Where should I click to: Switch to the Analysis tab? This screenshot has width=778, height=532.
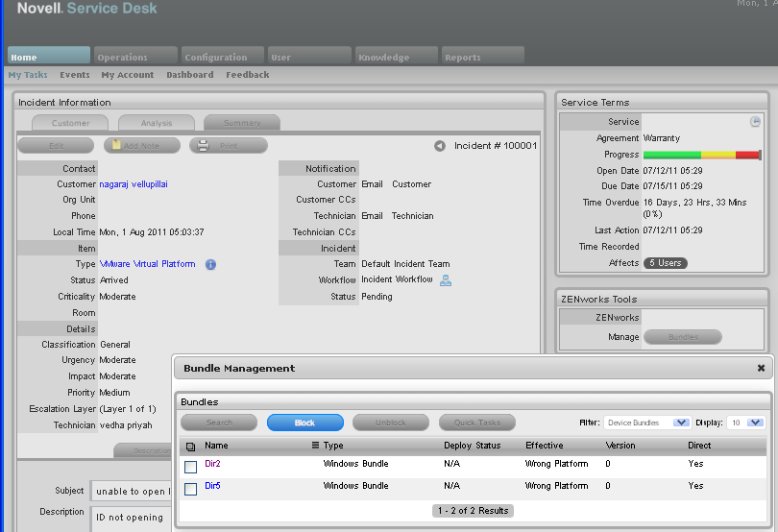pyautogui.click(x=156, y=123)
